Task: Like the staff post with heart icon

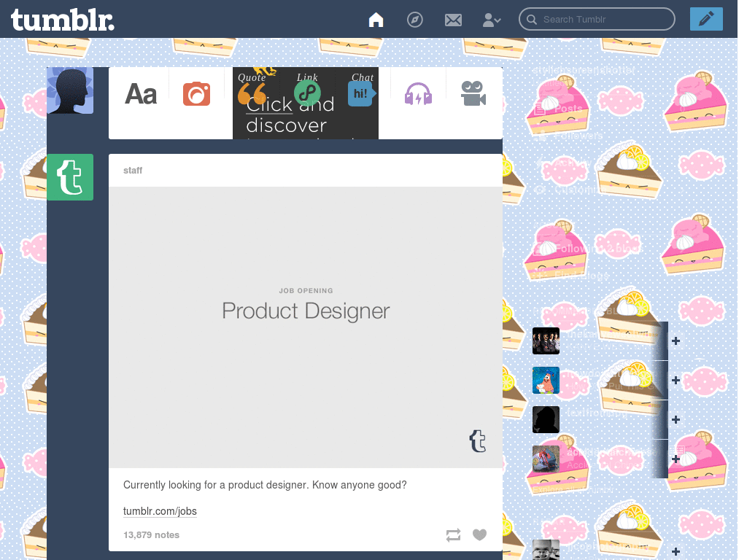Action: point(479,534)
